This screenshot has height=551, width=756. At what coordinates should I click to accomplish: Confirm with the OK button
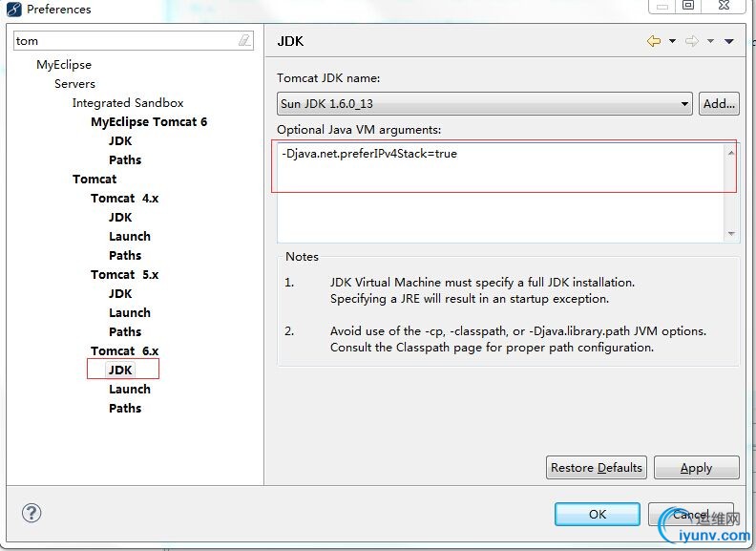click(598, 515)
